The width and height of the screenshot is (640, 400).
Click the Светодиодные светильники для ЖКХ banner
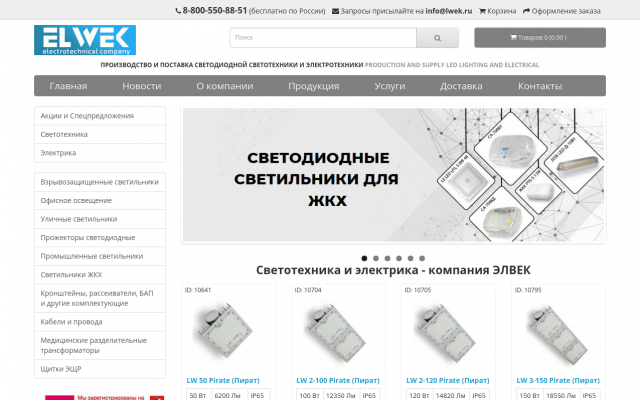click(393, 175)
